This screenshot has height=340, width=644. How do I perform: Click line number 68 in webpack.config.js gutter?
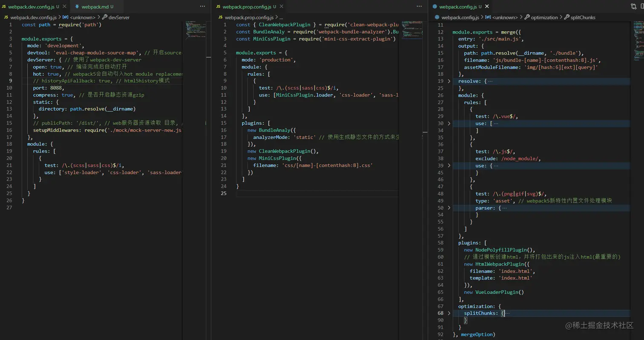pos(440,313)
